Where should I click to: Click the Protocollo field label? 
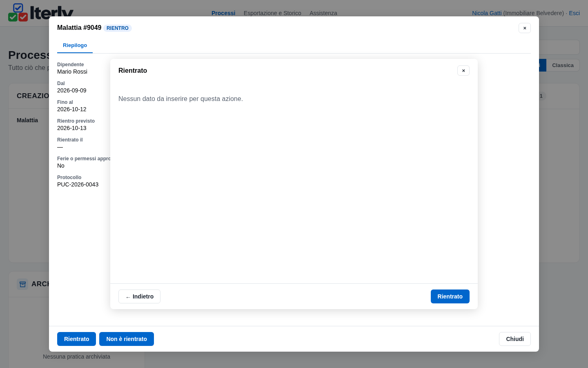click(x=69, y=177)
